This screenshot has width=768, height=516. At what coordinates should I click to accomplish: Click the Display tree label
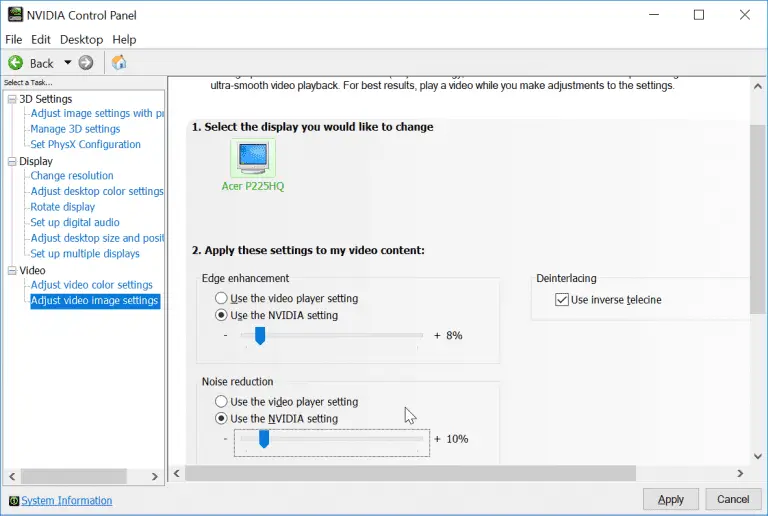pyautogui.click(x=36, y=162)
